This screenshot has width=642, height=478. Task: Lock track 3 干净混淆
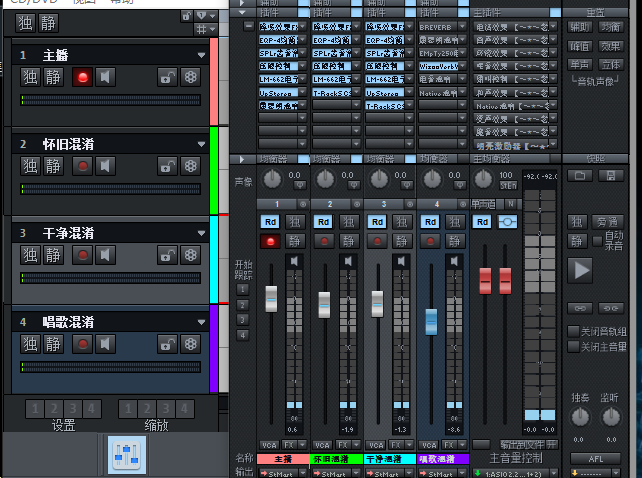click(x=167, y=255)
